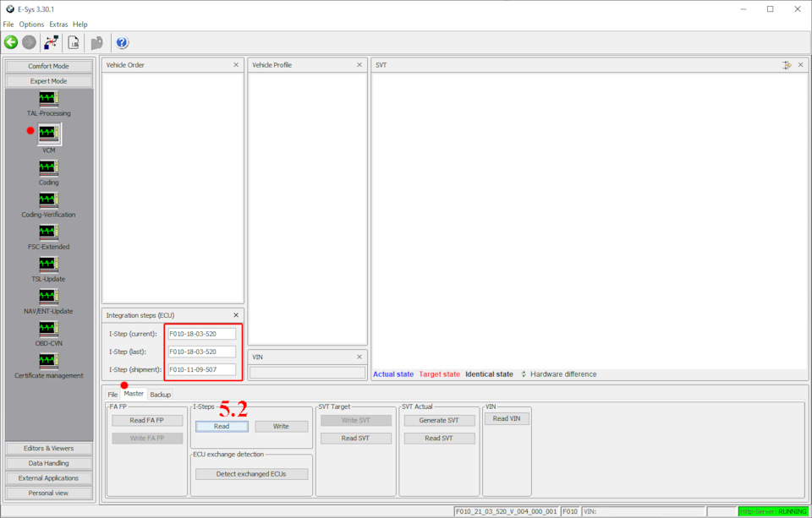This screenshot has height=518, width=812.
Task: Click the Read VIN button
Action: click(507, 418)
